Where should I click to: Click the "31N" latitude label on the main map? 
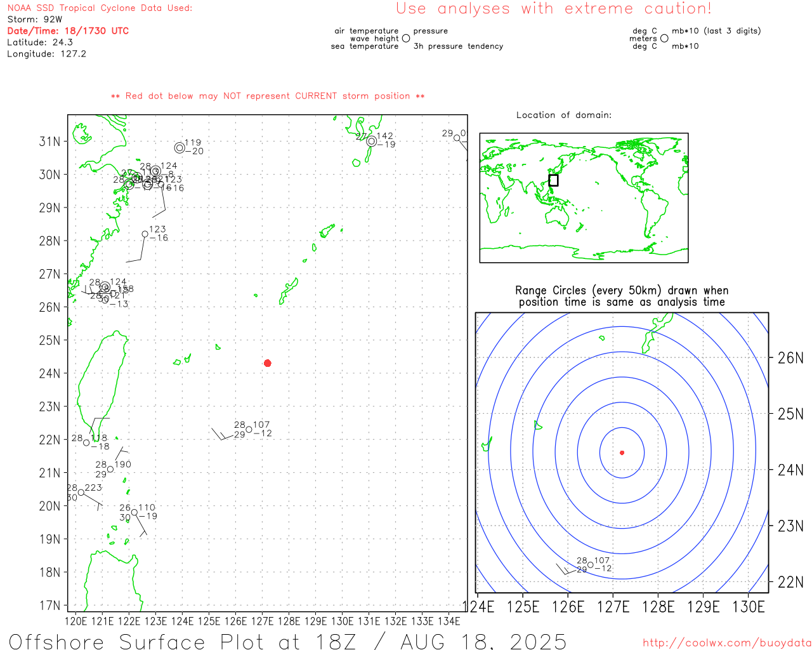50,142
